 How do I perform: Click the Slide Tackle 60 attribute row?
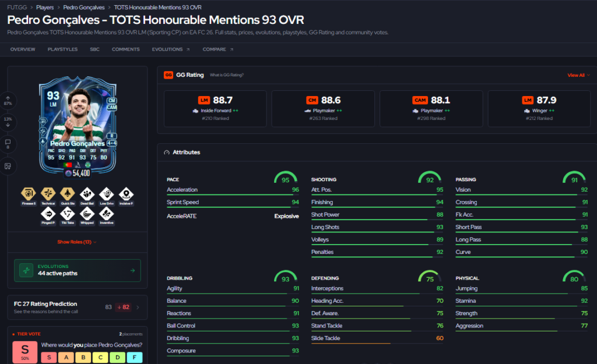(377, 338)
